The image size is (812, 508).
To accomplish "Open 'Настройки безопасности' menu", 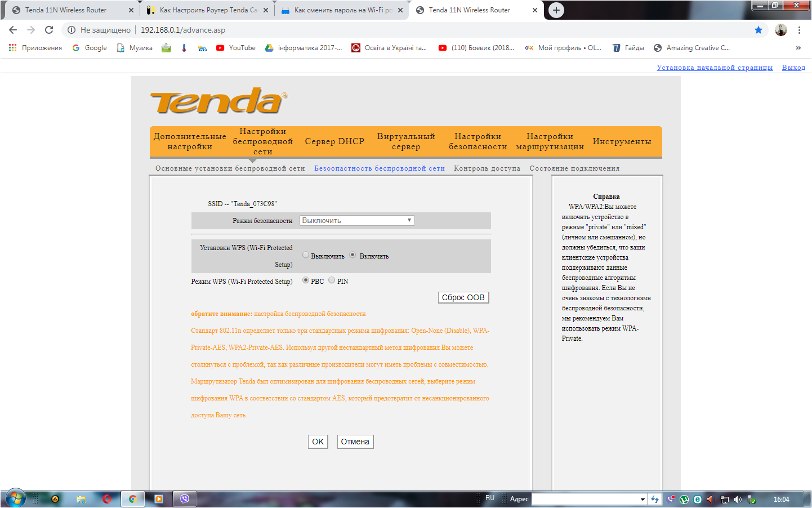I will 478,141.
